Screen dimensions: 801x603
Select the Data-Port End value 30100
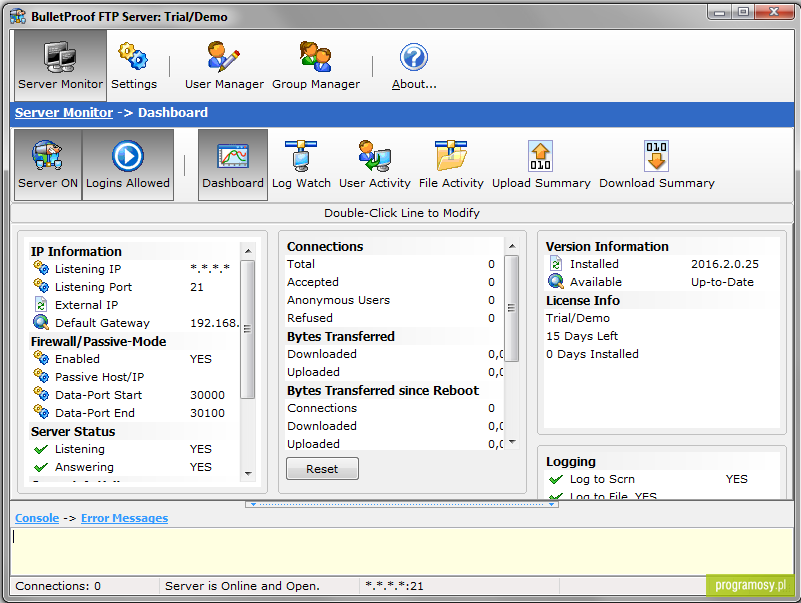207,413
